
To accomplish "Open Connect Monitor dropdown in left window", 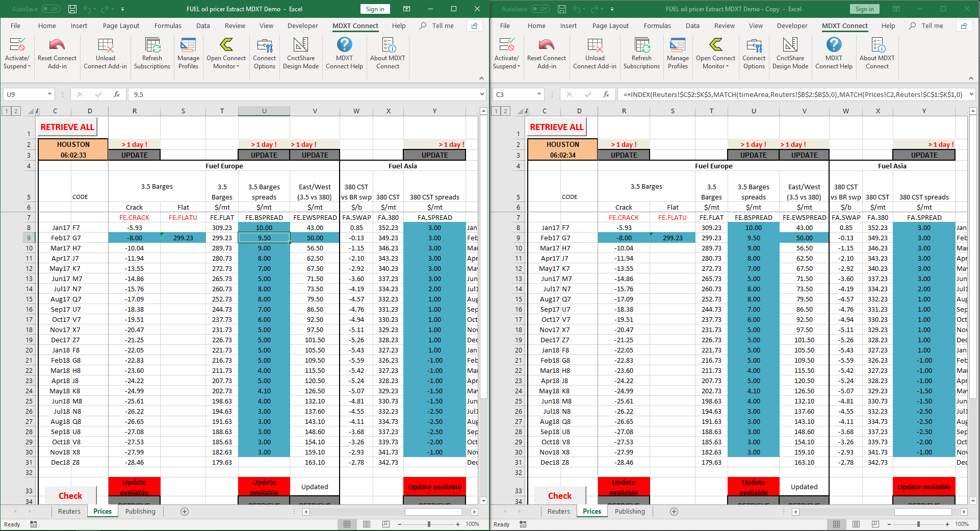I will click(226, 53).
